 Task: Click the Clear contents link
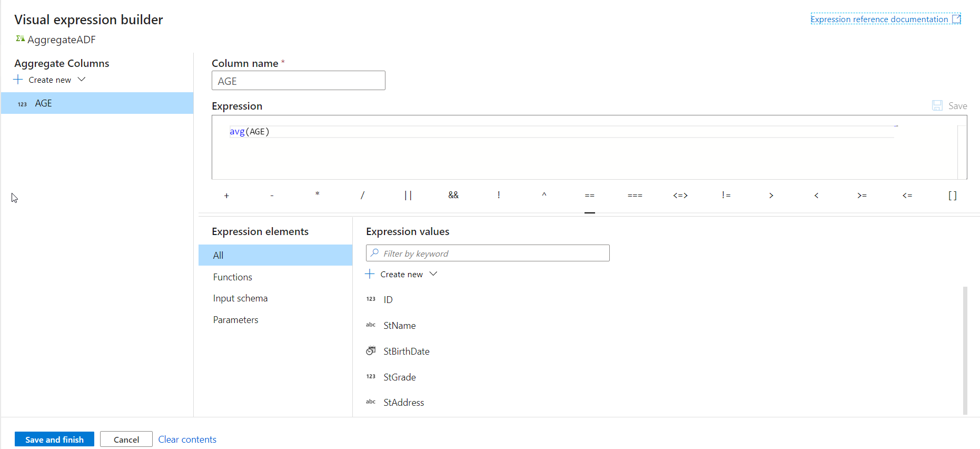187,440
